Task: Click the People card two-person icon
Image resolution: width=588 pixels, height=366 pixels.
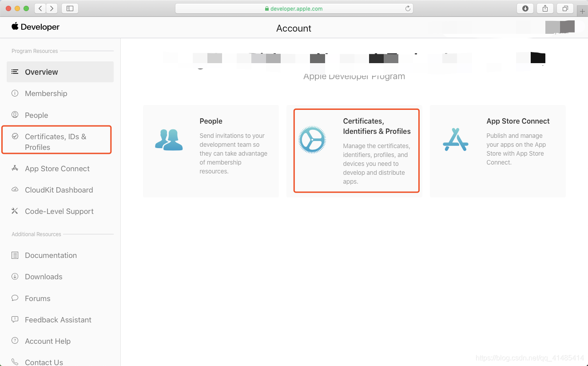Action: [x=169, y=140]
